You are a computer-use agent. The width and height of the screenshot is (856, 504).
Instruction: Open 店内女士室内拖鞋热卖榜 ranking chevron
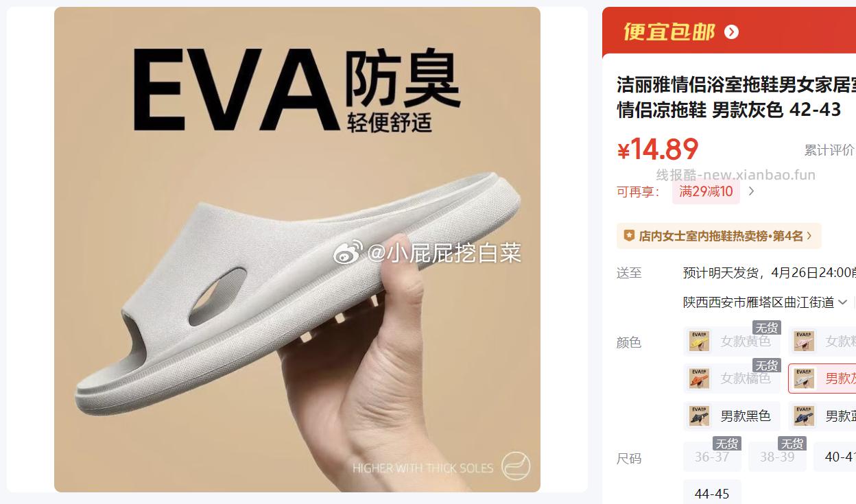point(809,236)
